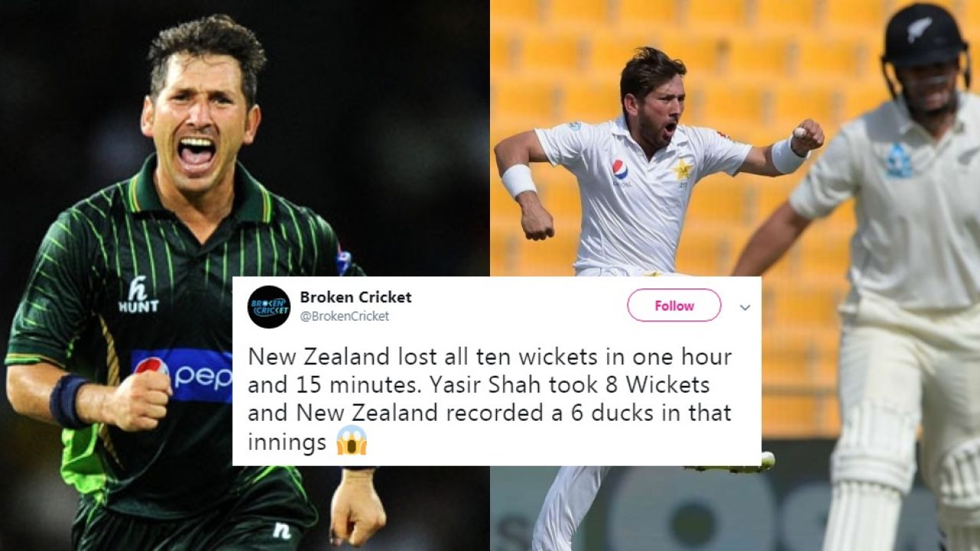This screenshot has height=551, width=980.
Task: Open the Broken Cricket display name link
Action: (x=355, y=297)
